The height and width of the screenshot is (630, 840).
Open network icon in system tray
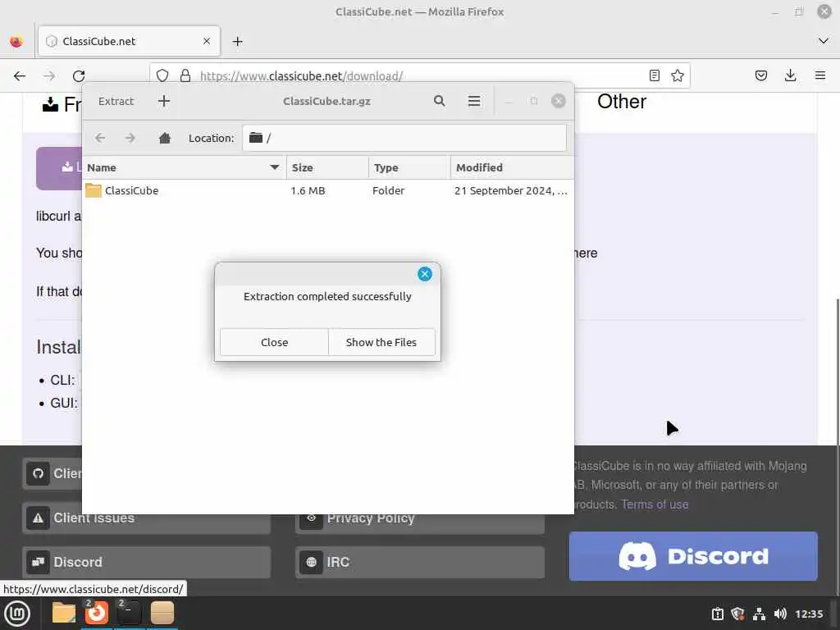point(759,614)
